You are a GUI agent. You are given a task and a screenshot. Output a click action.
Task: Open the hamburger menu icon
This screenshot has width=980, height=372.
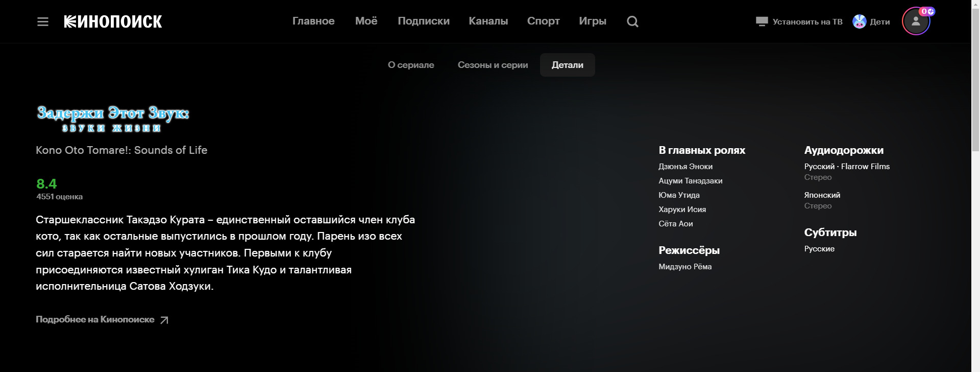43,21
